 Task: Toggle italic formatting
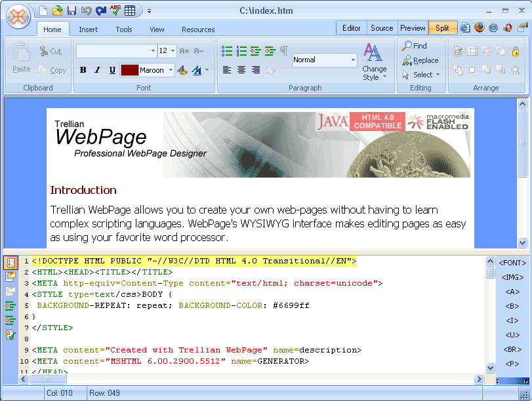(98, 70)
